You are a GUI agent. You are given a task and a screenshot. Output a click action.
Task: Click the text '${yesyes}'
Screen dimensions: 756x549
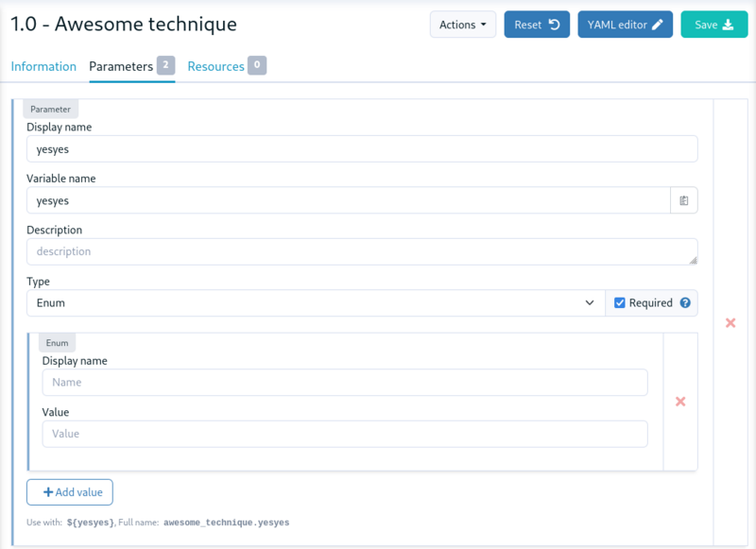(91, 523)
